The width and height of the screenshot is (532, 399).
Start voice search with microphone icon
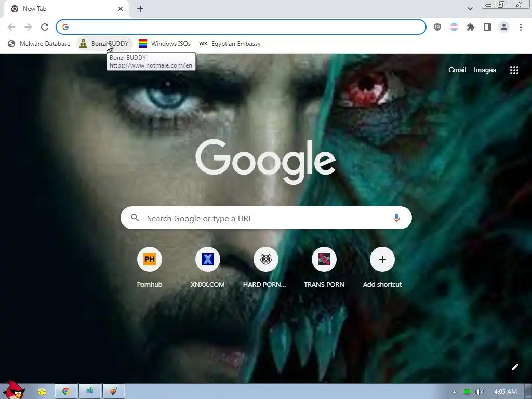coord(396,218)
